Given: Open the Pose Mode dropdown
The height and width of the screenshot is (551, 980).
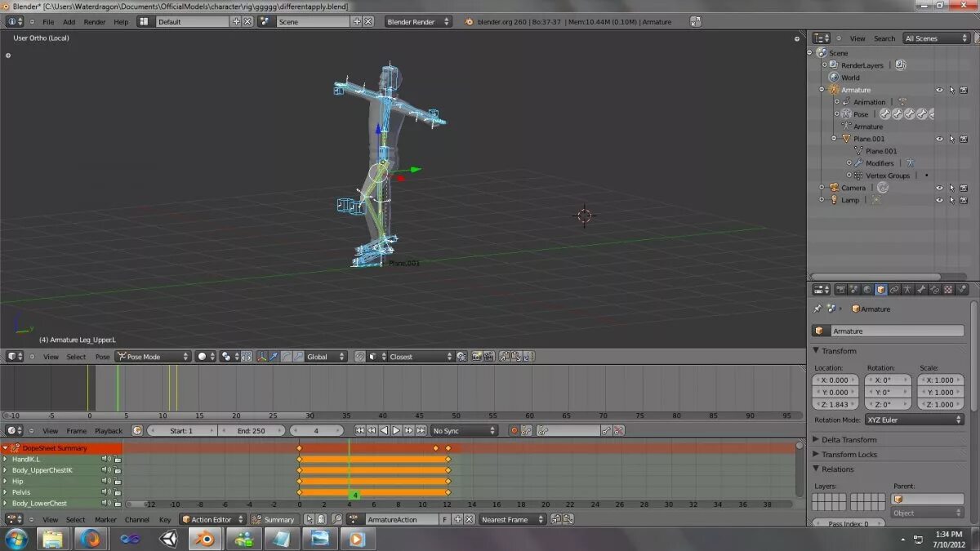Looking at the screenshot, I should pos(153,357).
